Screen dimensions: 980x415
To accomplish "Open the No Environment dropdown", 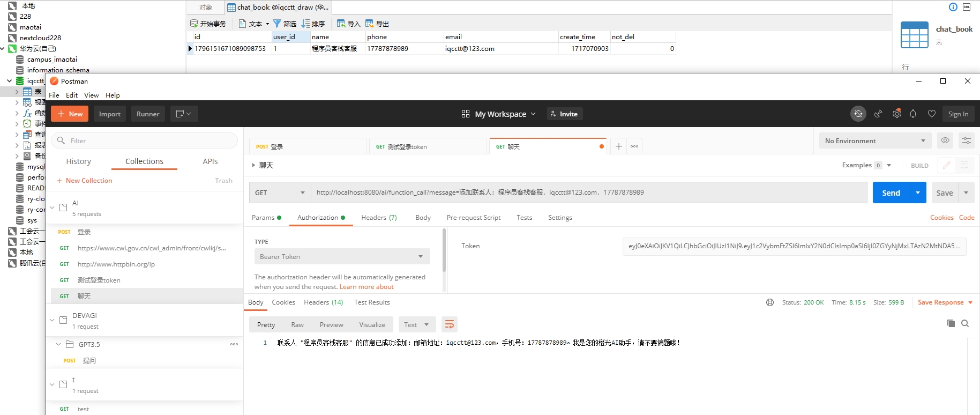I will [875, 140].
